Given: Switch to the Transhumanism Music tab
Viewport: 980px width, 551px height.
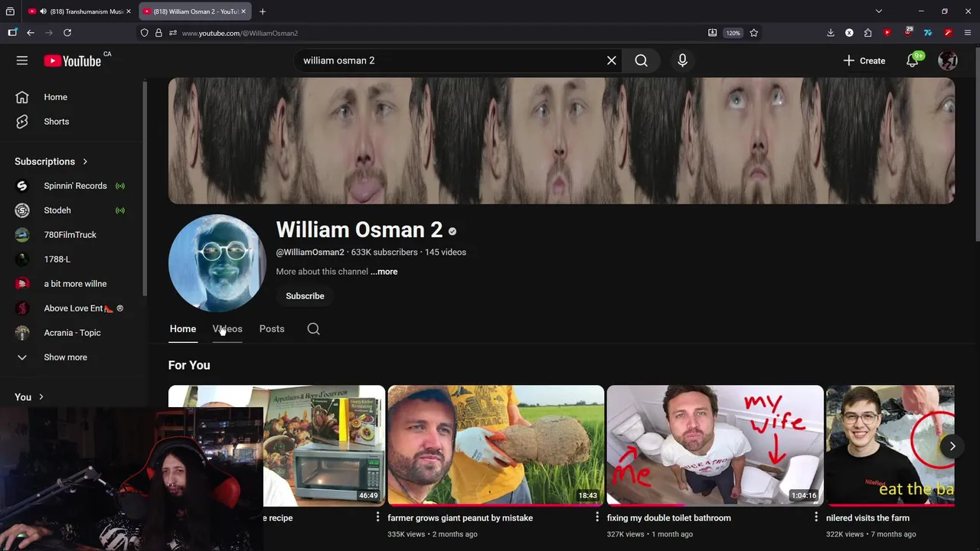Looking at the screenshot, I should 80,11.
